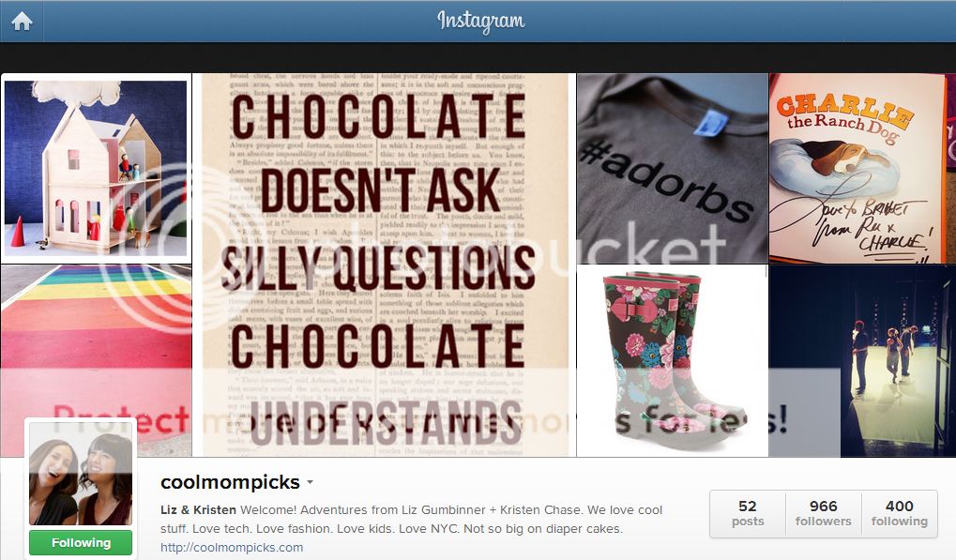
Task: Toggle the green Following button
Action: (x=81, y=542)
